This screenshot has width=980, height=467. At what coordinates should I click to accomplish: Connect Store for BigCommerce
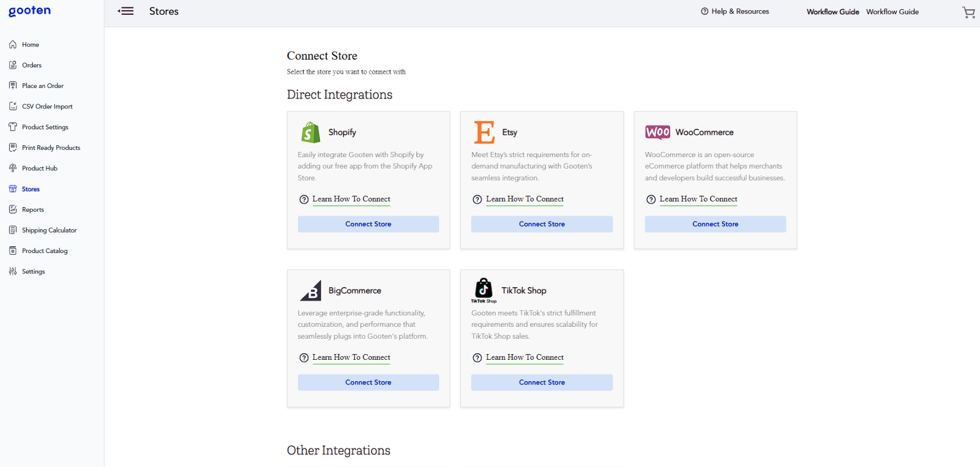tap(368, 382)
